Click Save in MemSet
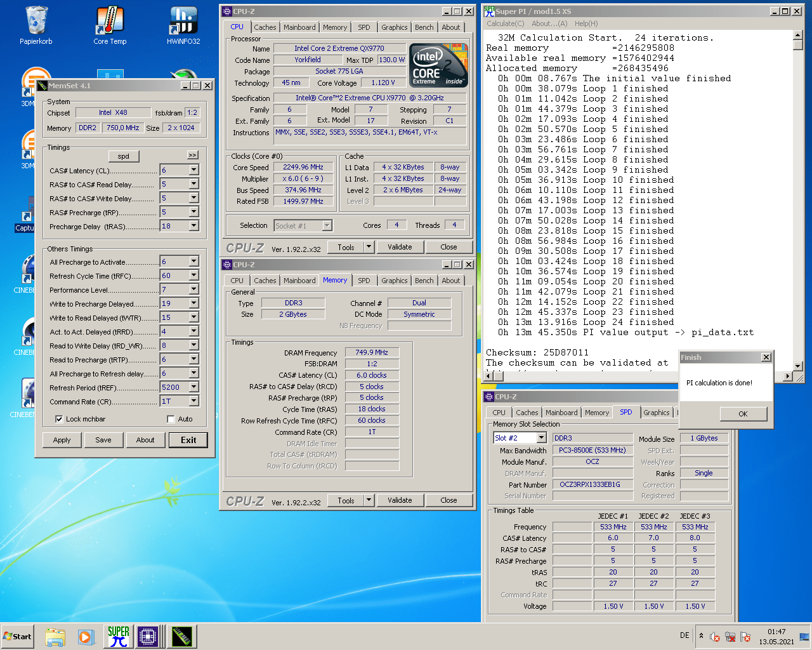The width and height of the screenshot is (812, 650). 103,440
